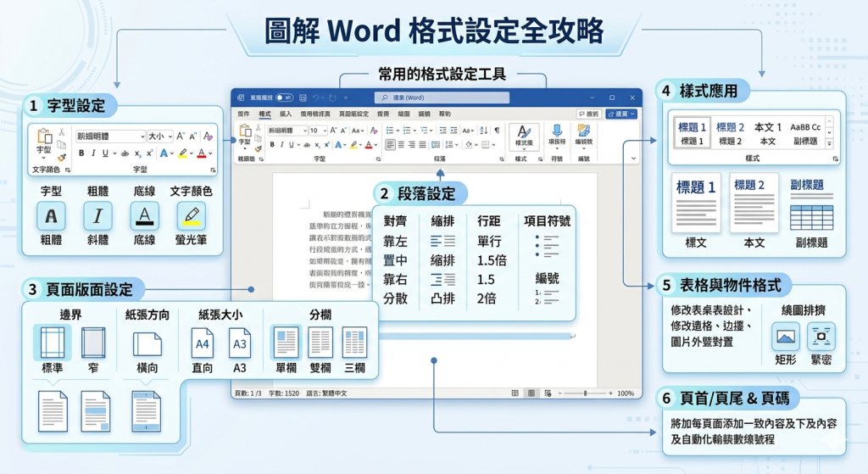Click the Justify icon in the Word ribbon
Image resolution: width=868 pixels, height=474 pixels.
pyautogui.click(x=422, y=144)
